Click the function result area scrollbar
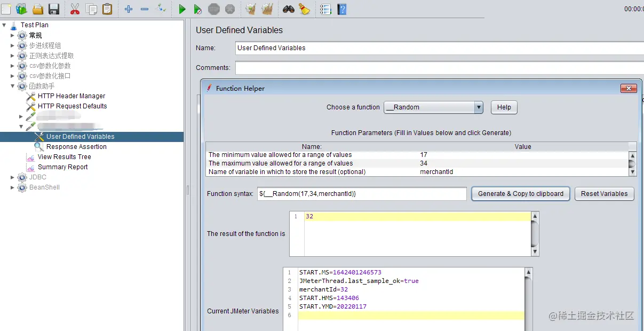 coord(535,234)
